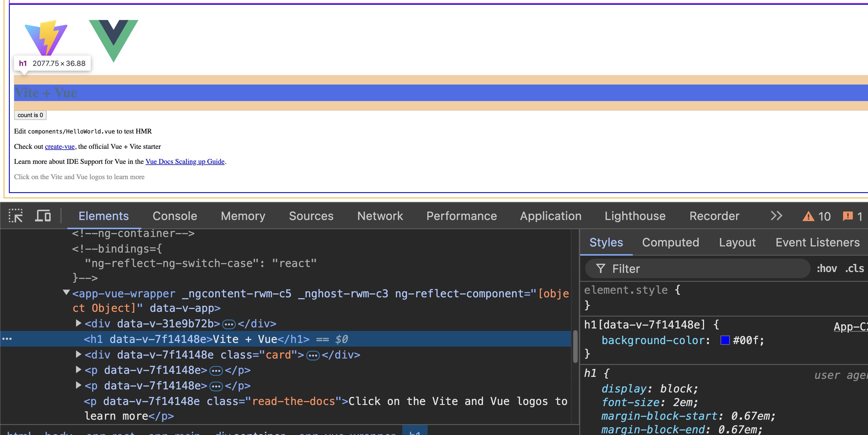This screenshot has height=435, width=868.
Task: Open the blue #00f color swatch
Action: [724, 340]
